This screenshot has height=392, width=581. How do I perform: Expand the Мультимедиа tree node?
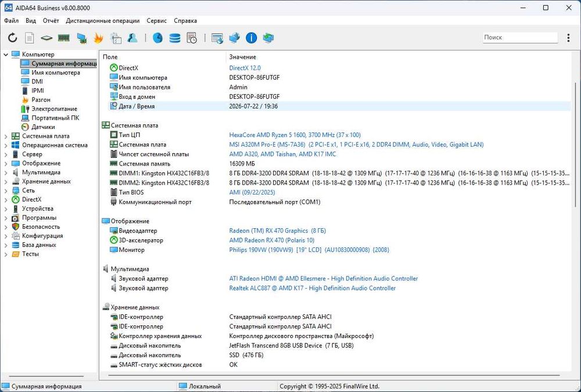6,172
